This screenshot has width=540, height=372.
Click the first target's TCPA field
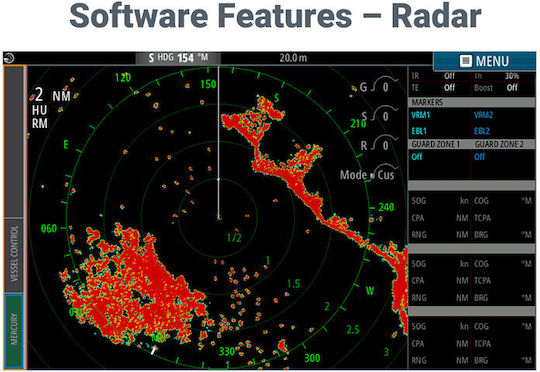503,218
